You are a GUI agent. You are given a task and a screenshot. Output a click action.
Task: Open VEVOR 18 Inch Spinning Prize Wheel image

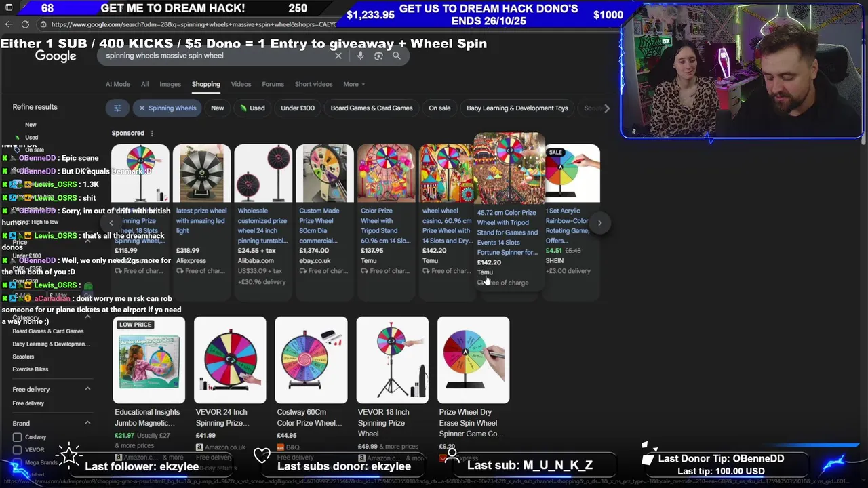[392, 360]
